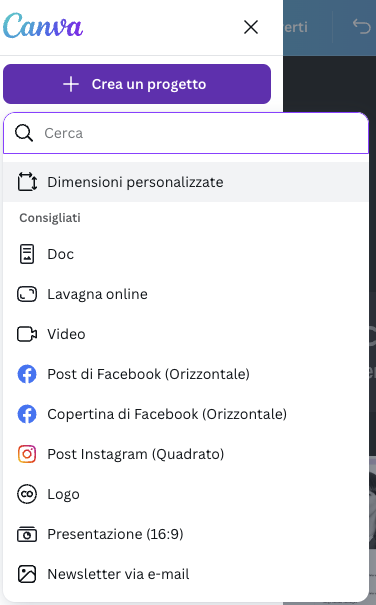Click the plus icon on Crea un progetto
The height and width of the screenshot is (605, 376).
pos(71,84)
